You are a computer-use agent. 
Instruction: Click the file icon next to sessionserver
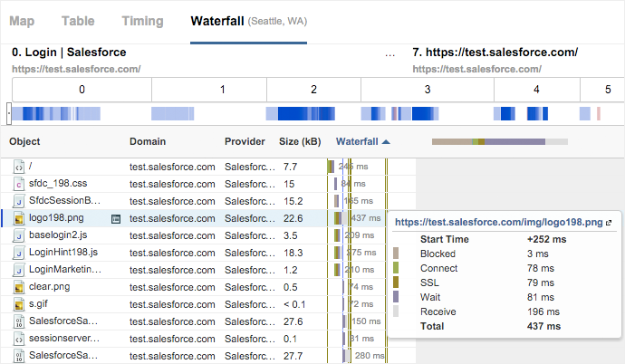pyautogui.click(x=18, y=339)
